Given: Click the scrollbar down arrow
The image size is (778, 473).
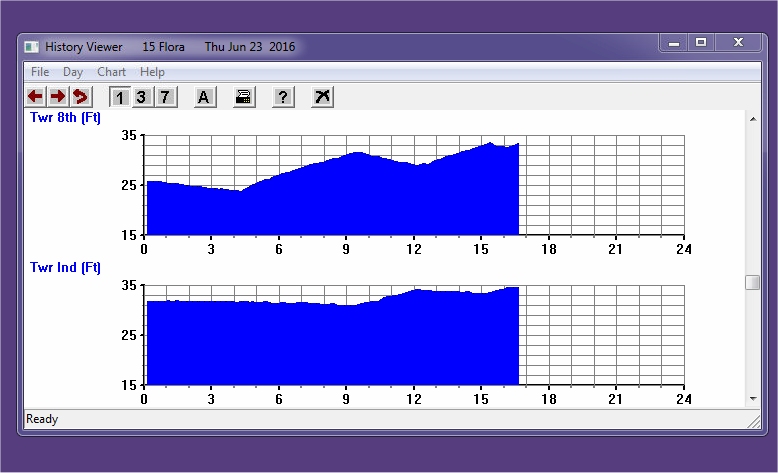Looking at the screenshot, I should coord(753,399).
